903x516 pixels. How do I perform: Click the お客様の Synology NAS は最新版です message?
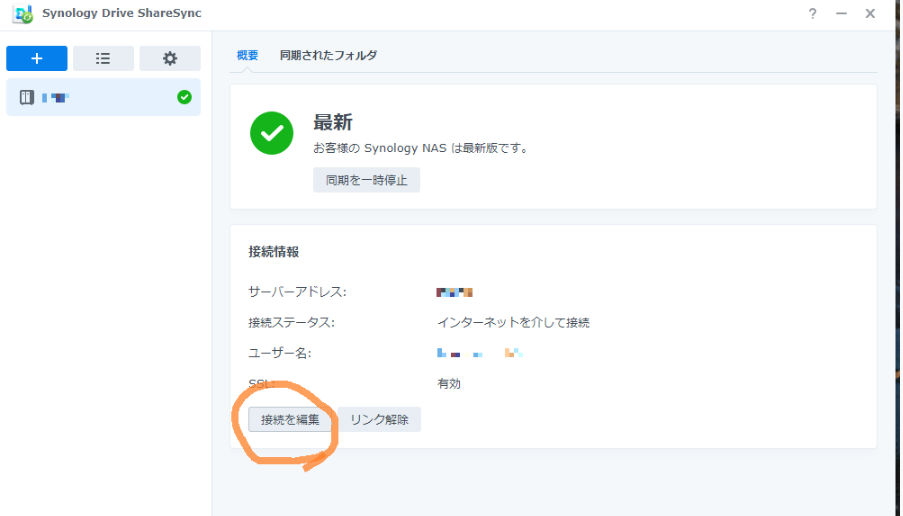pyautogui.click(x=421, y=148)
